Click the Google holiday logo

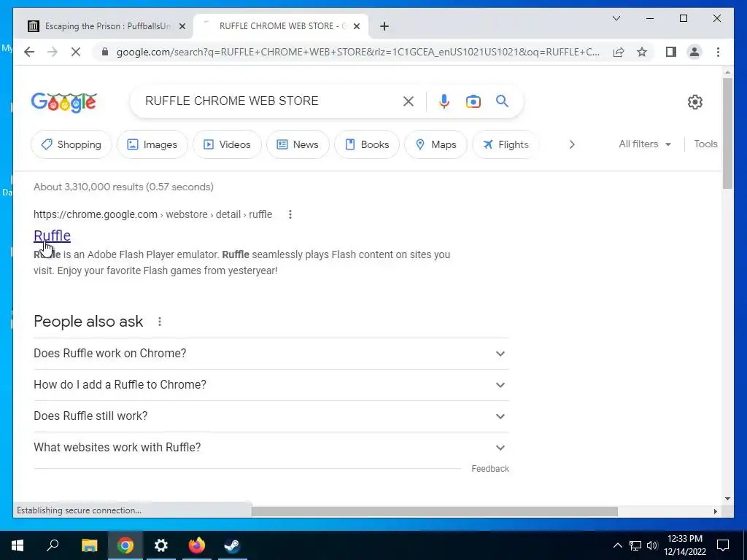coord(64,102)
